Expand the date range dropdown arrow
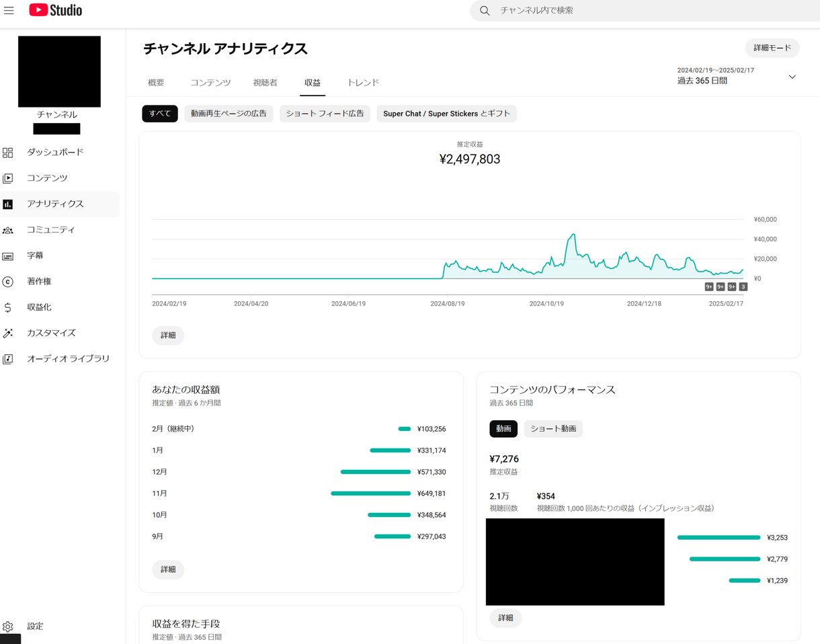The image size is (820, 644). point(792,76)
